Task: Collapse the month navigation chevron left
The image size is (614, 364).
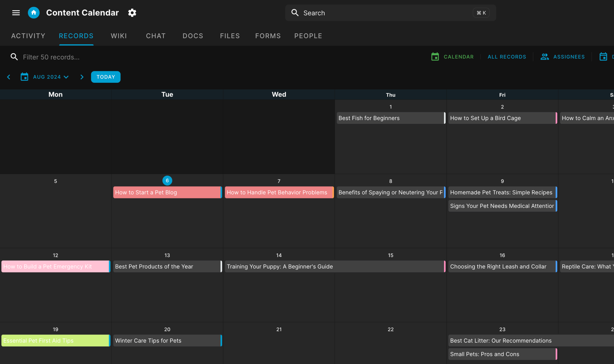Action: coord(9,77)
